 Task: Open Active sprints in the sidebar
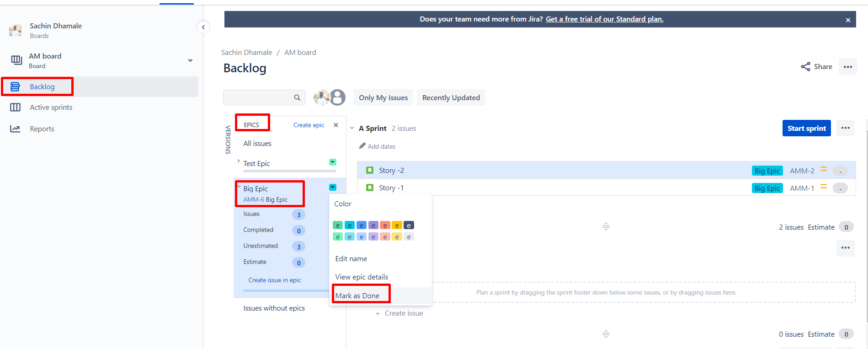coord(51,107)
